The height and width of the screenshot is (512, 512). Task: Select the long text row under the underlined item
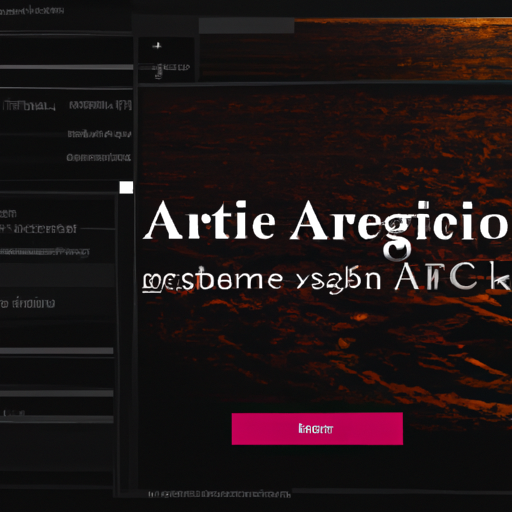[x=45, y=252]
